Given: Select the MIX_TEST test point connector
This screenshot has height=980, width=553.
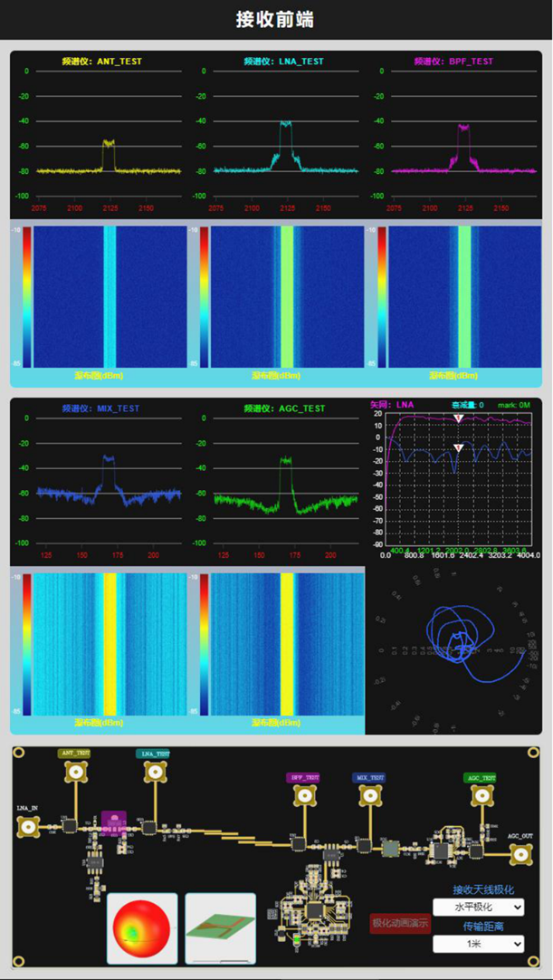Looking at the screenshot, I should point(368,795).
